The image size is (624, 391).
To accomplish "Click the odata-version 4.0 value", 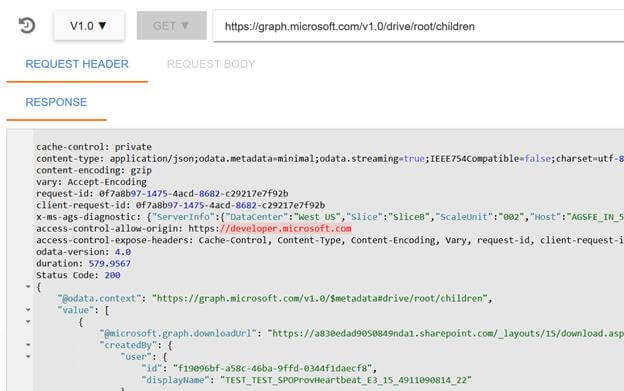I will tap(123, 252).
